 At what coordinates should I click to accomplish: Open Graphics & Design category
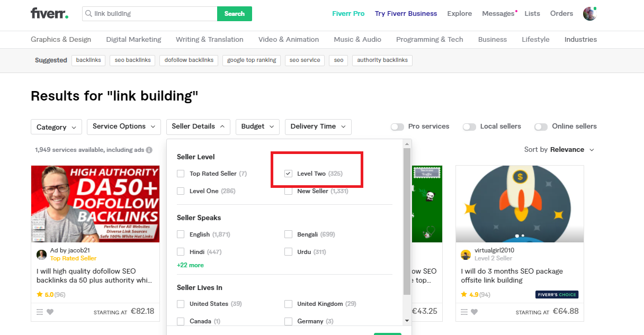coord(61,39)
